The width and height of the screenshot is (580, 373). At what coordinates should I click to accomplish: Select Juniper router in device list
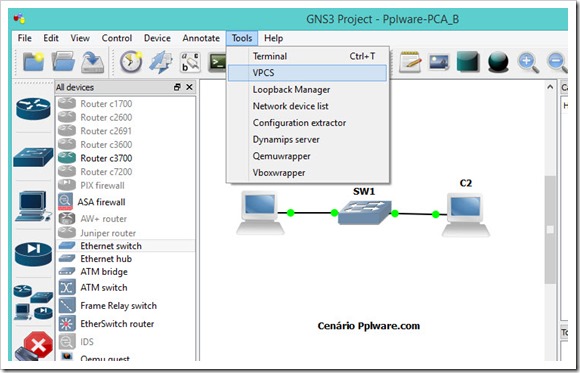pos(125,233)
